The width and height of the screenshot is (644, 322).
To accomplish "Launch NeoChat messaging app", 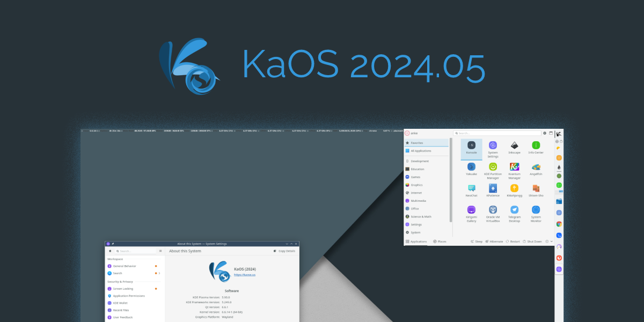I will click(471, 188).
